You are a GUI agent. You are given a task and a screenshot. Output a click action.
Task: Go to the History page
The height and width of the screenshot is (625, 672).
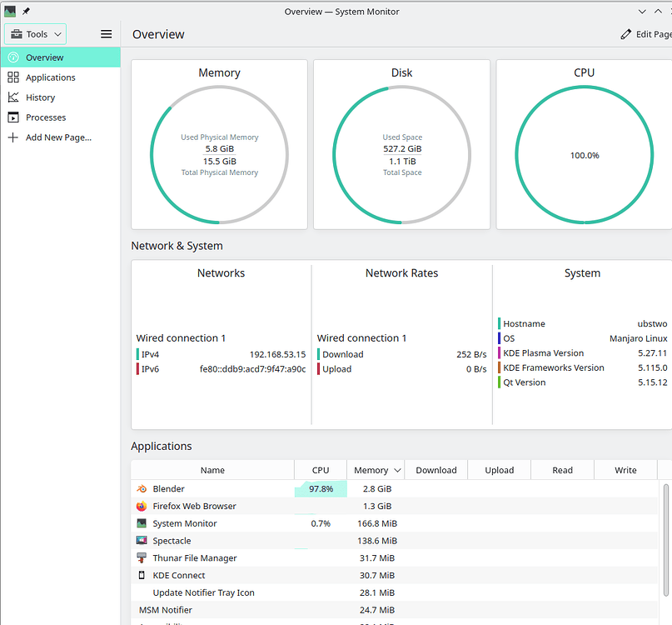[61, 97]
